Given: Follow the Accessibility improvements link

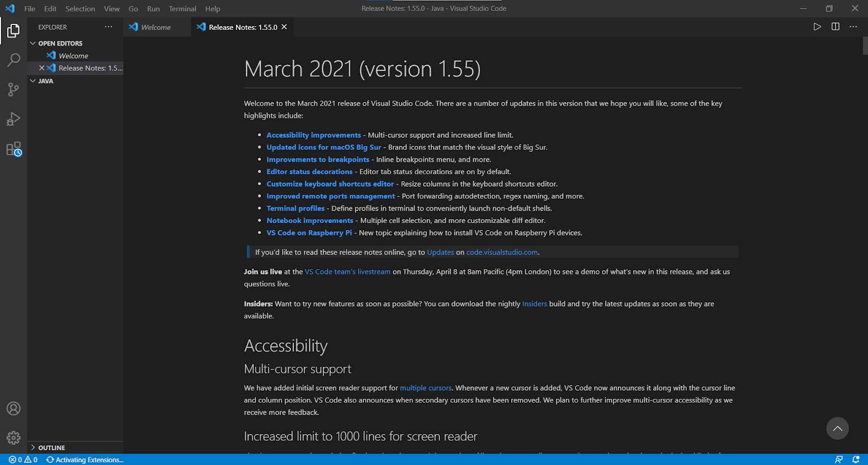Looking at the screenshot, I should 314,135.
